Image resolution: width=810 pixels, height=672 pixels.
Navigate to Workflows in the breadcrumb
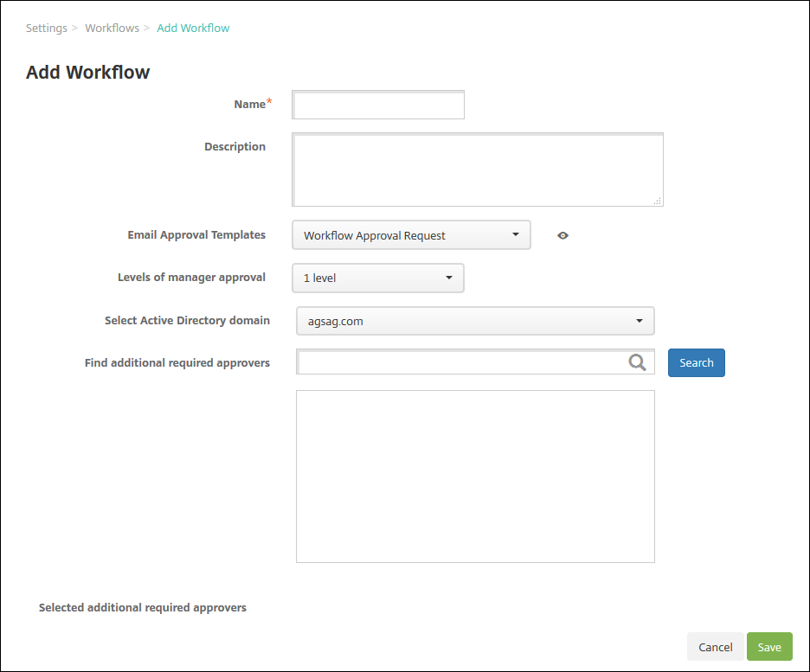point(112,29)
